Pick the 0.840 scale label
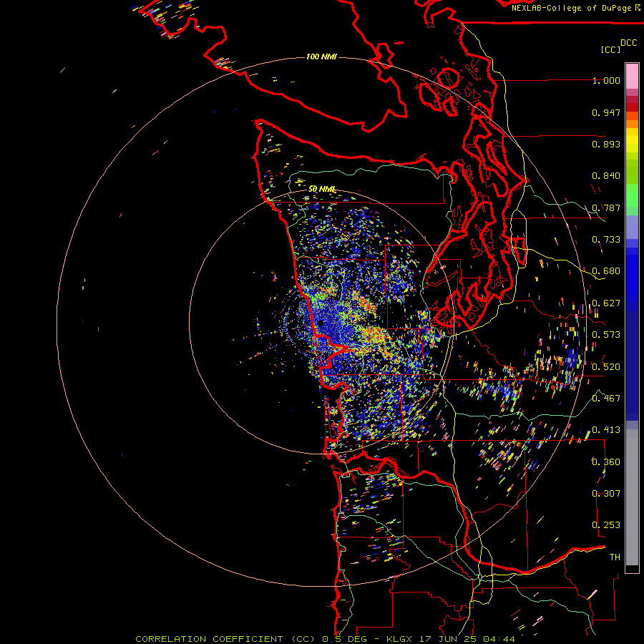644x644 pixels. (x=606, y=176)
